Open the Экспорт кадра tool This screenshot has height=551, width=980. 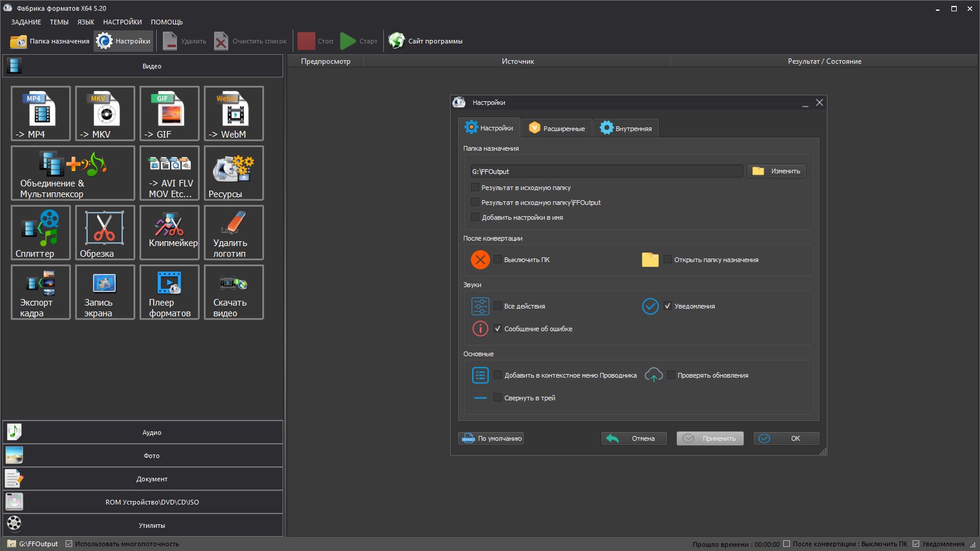(x=41, y=292)
